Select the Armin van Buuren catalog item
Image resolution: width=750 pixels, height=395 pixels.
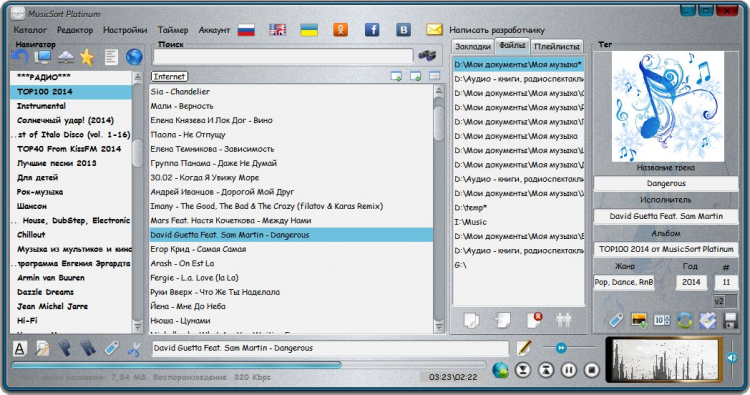click(71, 278)
